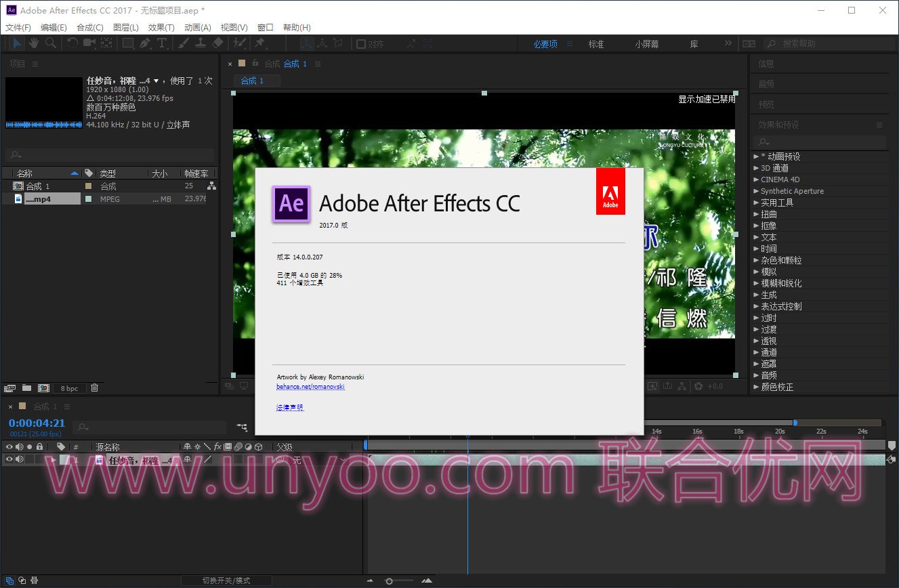The height and width of the screenshot is (588, 899).
Task: Open flowchart icon next to 合成 1
Action: click(211, 186)
